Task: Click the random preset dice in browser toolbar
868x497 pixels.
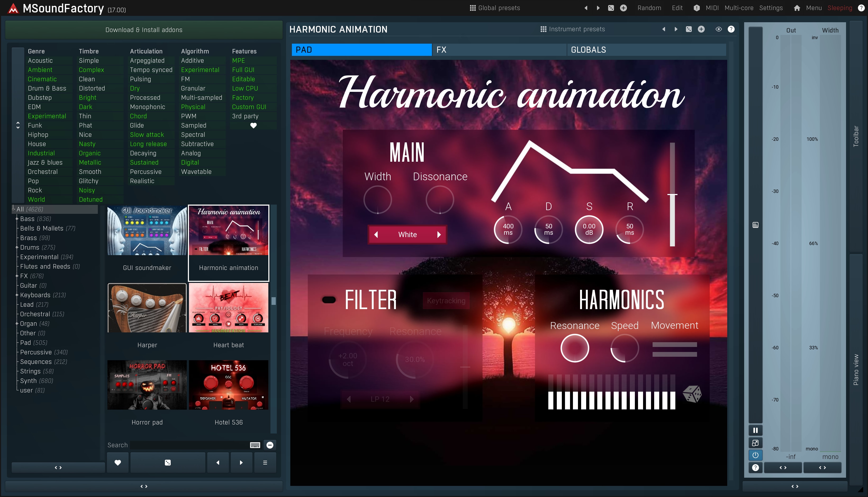Action: (168, 463)
